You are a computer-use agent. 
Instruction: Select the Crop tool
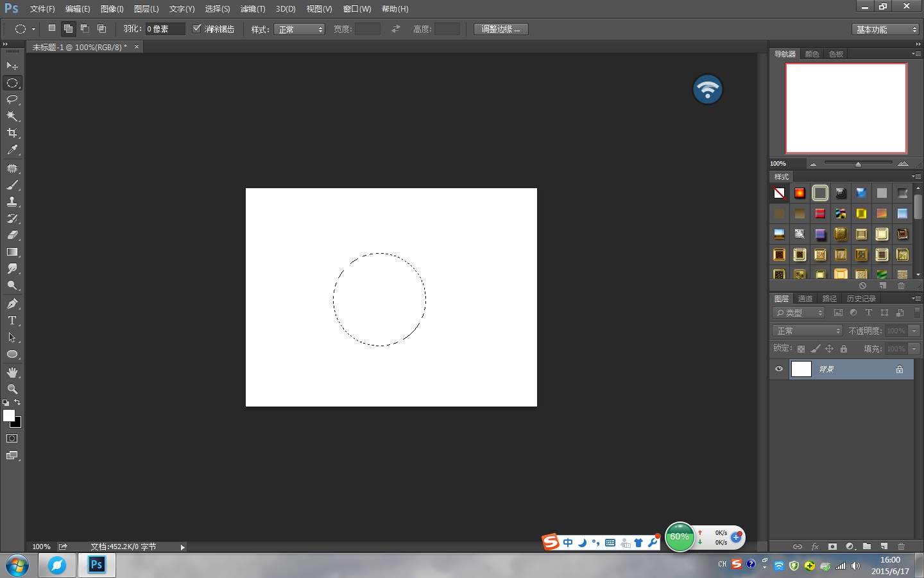pyautogui.click(x=12, y=133)
